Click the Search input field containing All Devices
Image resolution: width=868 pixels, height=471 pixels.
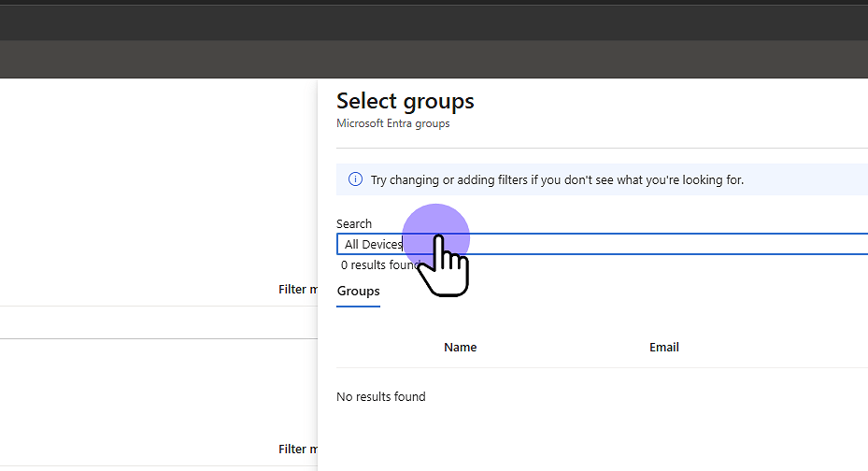coord(603,244)
